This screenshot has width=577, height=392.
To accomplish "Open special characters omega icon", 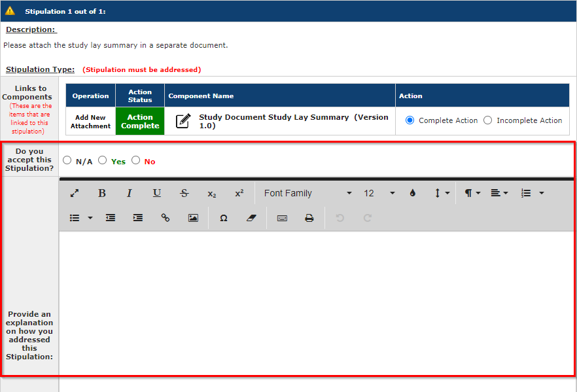I will (223, 218).
